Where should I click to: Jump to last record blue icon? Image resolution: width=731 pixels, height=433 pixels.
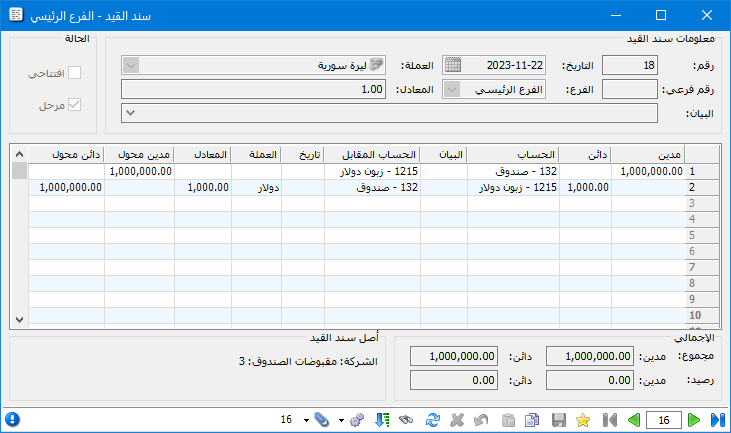coord(718,420)
